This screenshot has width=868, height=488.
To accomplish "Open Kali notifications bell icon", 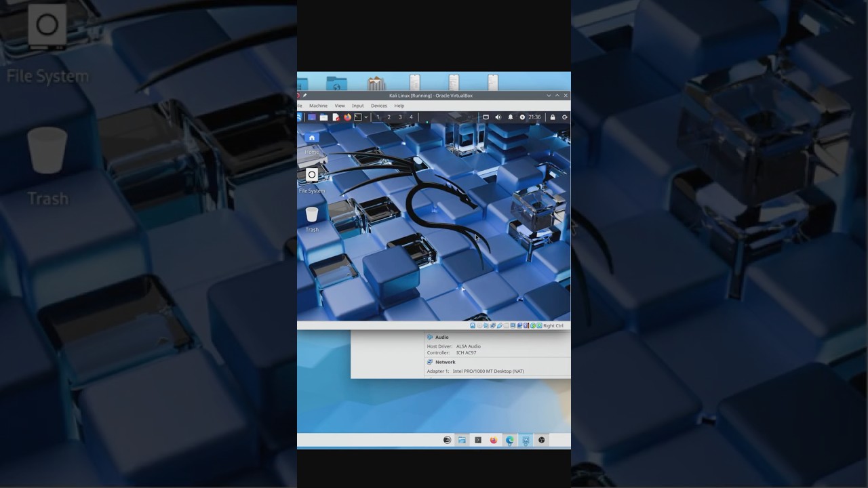I will [511, 117].
